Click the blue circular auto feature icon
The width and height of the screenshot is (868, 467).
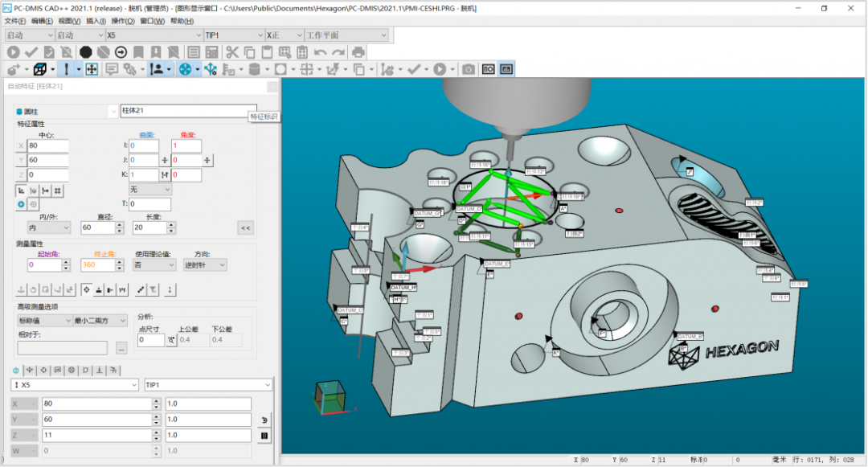pyautogui.click(x=186, y=69)
